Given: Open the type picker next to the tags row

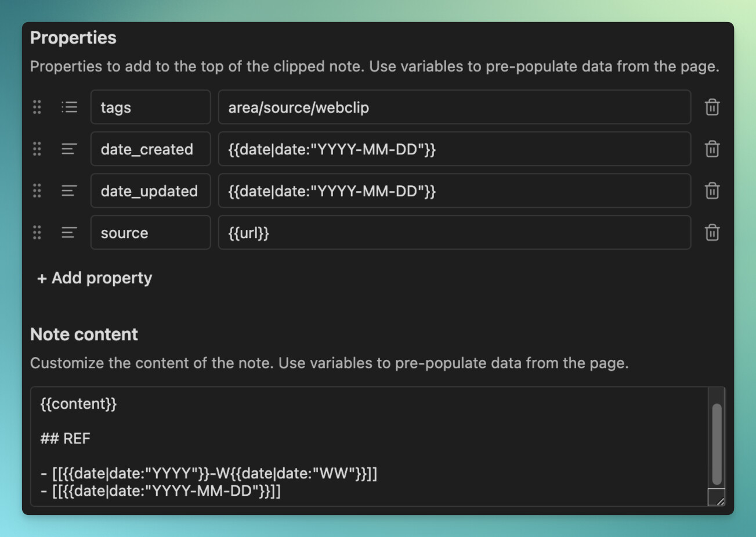Looking at the screenshot, I should click(x=69, y=107).
